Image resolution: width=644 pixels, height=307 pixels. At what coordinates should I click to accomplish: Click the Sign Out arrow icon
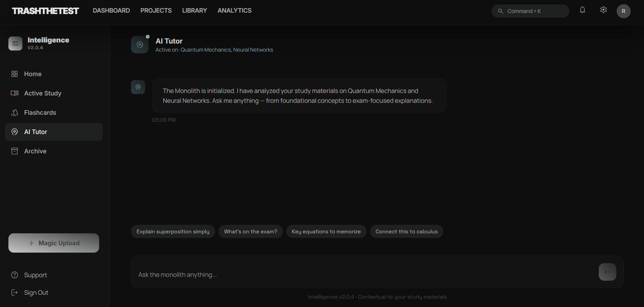coord(15,293)
